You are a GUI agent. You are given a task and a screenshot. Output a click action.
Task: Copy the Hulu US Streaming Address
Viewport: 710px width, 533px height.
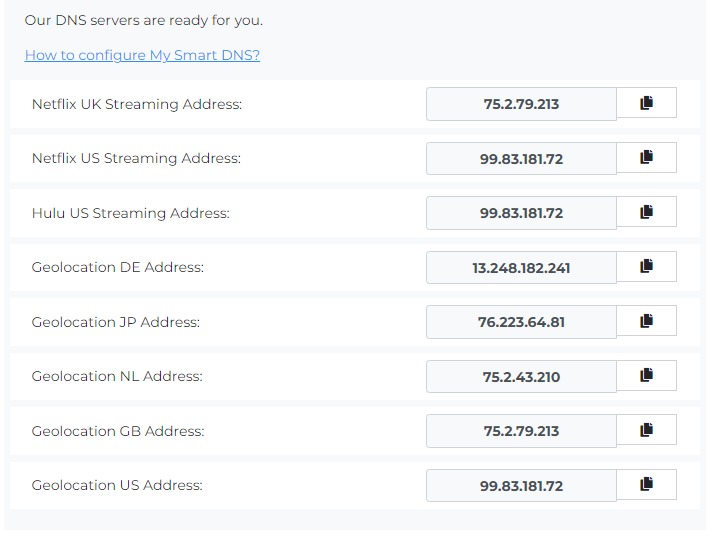pyautogui.click(x=646, y=212)
